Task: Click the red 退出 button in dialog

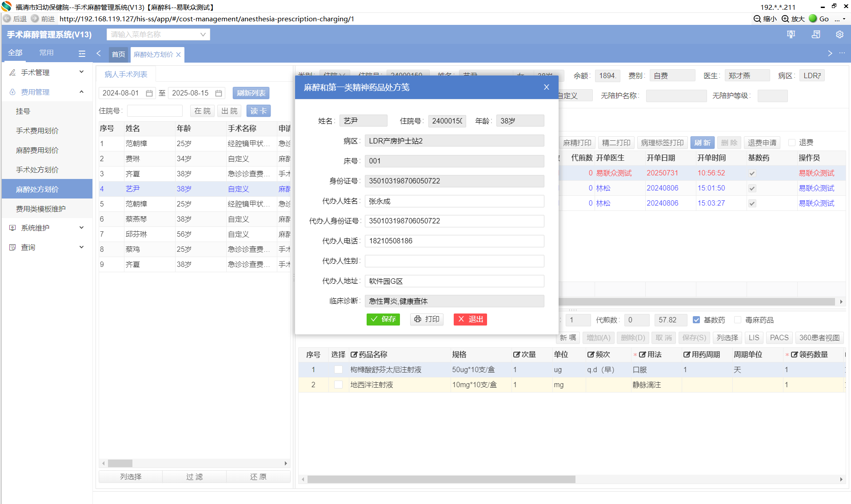Action: pyautogui.click(x=470, y=319)
